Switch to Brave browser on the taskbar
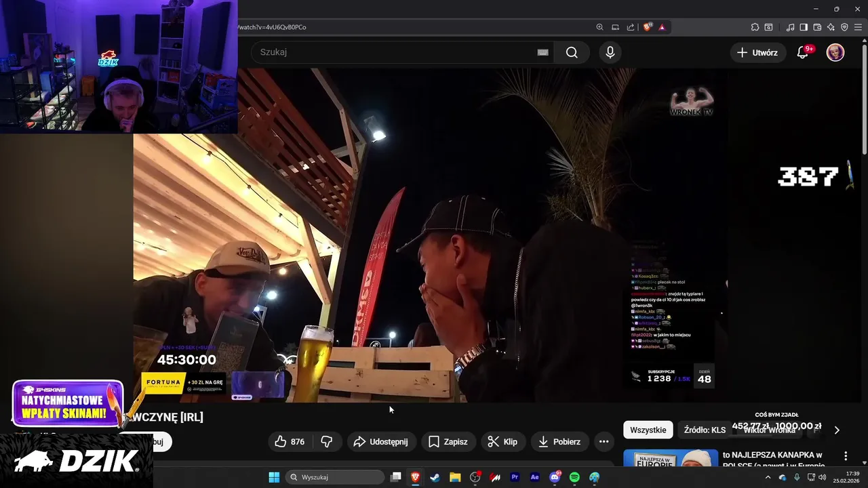Image resolution: width=868 pixels, height=488 pixels. pos(415,477)
